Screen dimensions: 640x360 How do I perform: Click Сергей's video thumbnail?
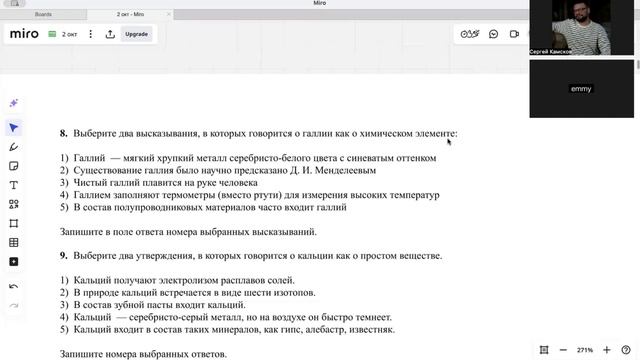[x=581, y=27]
